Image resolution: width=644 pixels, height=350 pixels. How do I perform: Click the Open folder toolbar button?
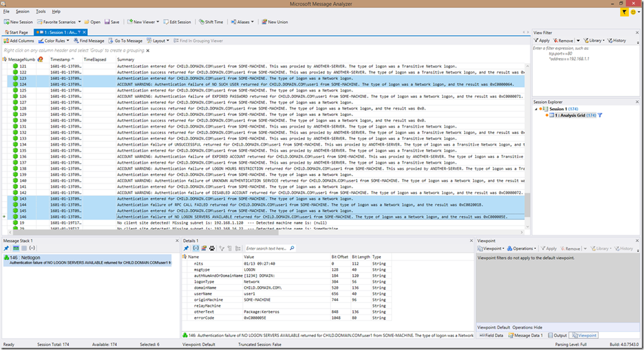coord(92,22)
